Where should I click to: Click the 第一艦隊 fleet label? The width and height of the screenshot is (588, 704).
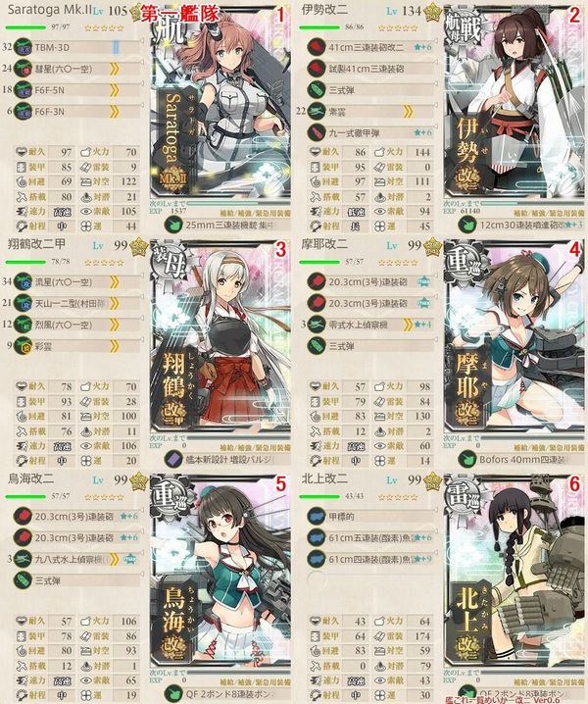[x=179, y=14]
